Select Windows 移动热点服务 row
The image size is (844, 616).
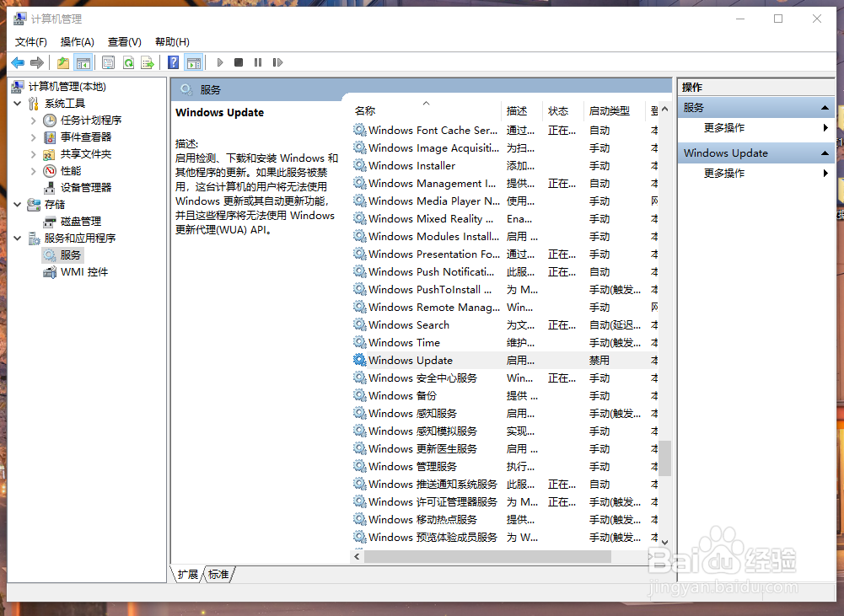[505, 520]
